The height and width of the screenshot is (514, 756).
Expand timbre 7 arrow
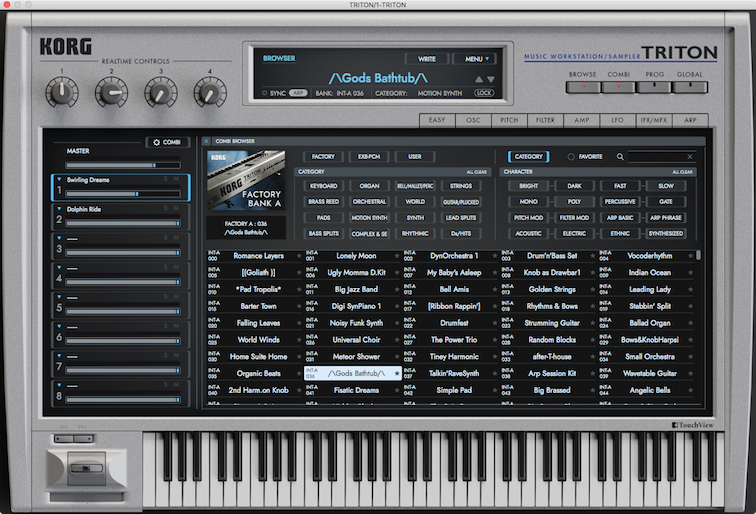59,356
